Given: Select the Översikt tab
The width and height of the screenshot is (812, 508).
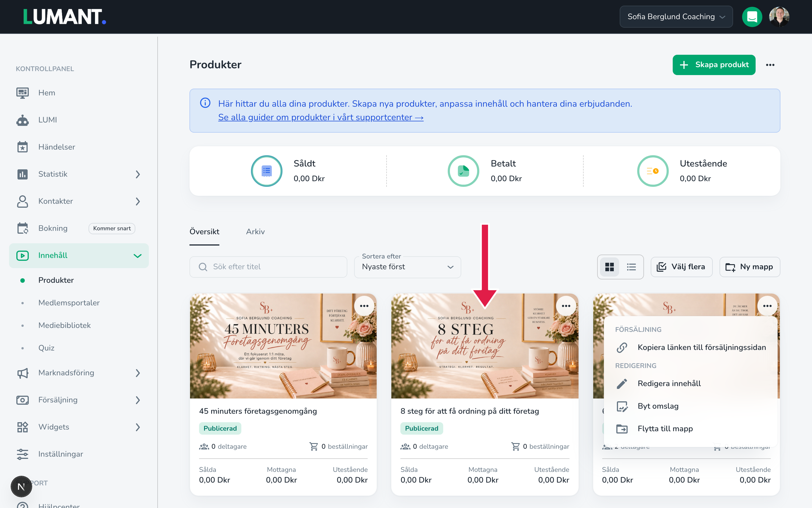Looking at the screenshot, I should click(204, 231).
